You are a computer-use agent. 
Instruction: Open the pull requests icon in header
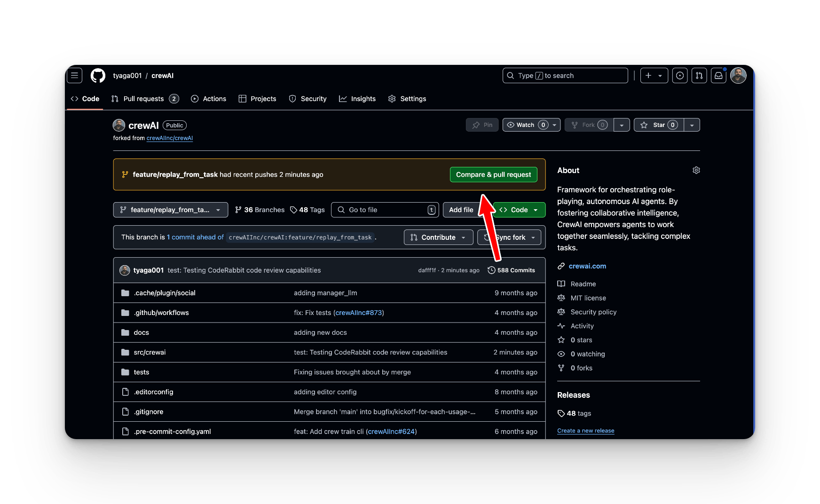coord(699,75)
